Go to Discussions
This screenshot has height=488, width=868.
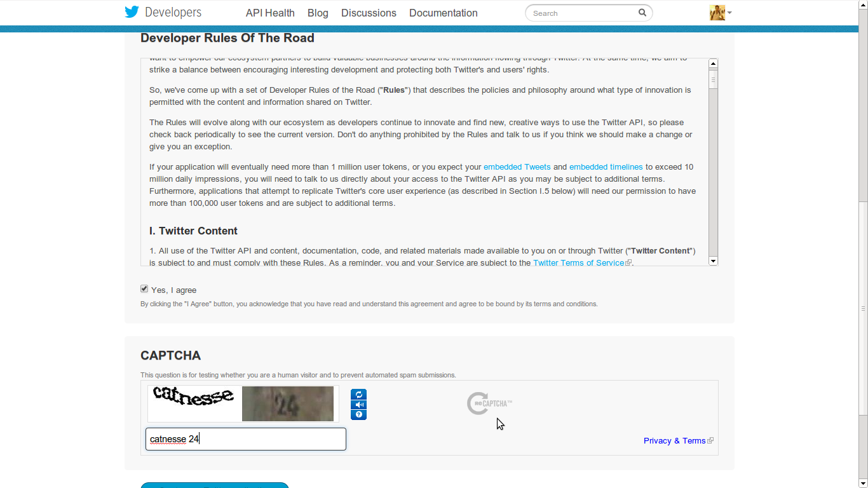369,13
